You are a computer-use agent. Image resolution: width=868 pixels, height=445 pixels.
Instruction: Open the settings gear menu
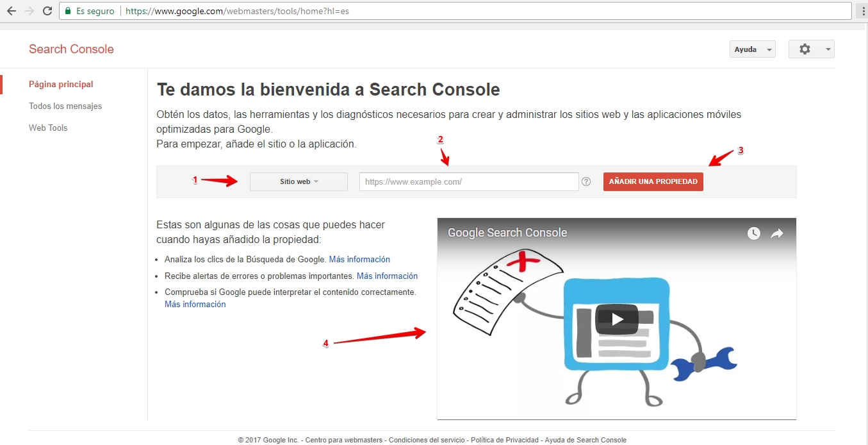(x=812, y=49)
